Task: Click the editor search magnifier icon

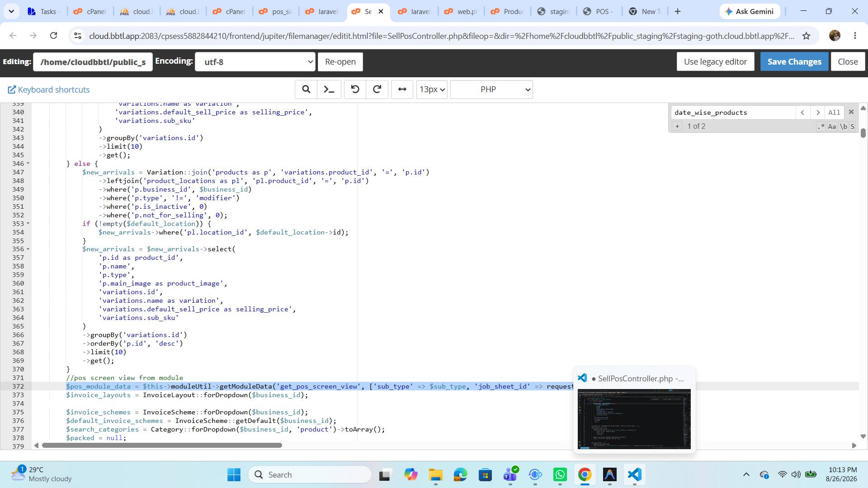Action: [x=306, y=89]
